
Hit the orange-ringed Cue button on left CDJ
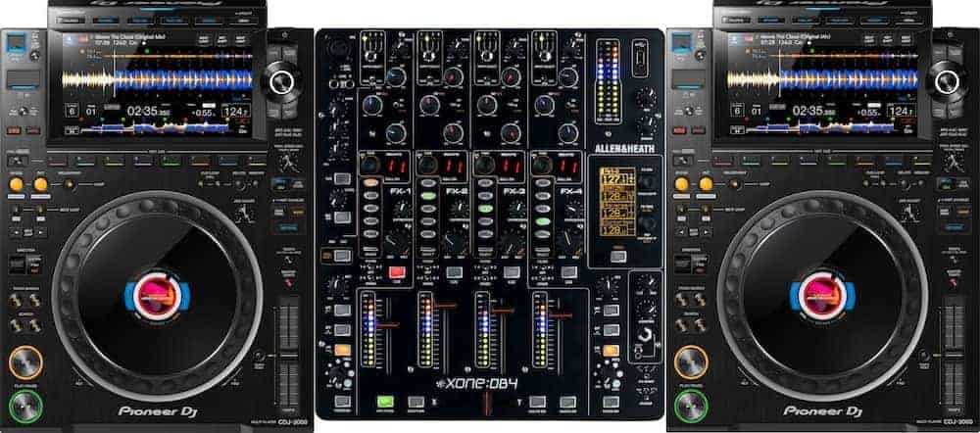(x=25, y=362)
